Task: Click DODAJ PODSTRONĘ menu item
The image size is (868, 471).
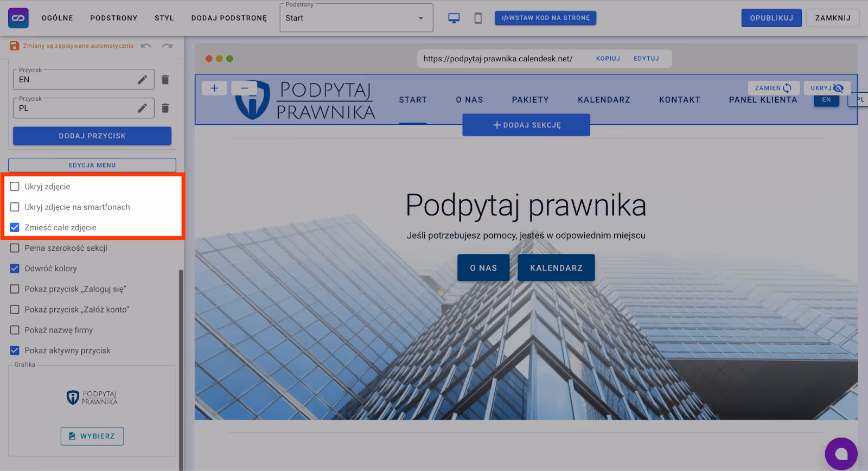Action: (229, 18)
